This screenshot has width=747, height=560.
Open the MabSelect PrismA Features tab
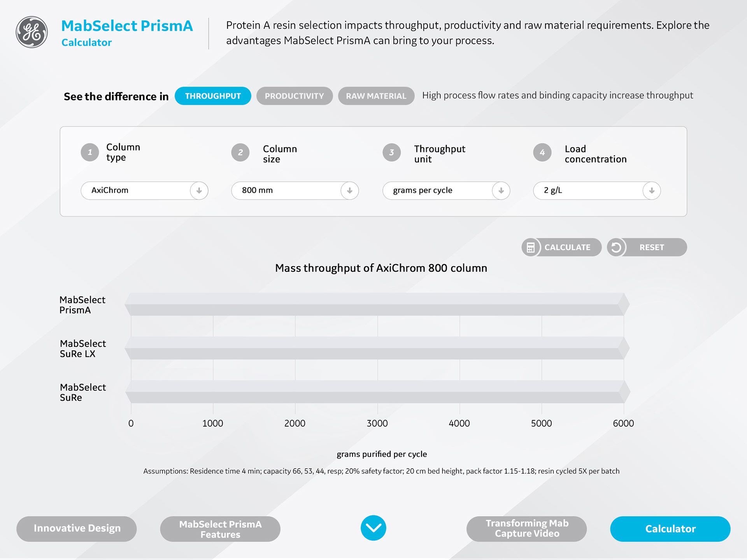tap(220, 529)
